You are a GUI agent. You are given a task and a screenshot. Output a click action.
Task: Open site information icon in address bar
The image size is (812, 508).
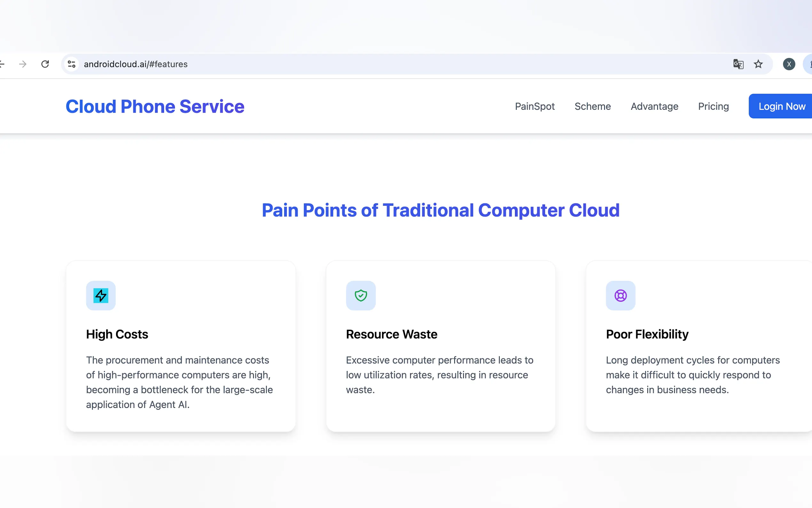[72, 64]
